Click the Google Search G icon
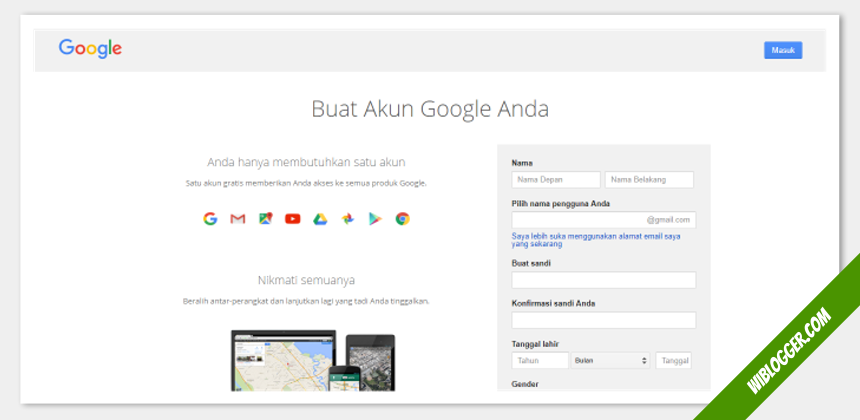Image resolution: width=860 pixels, height=420 pixels. 210,219
